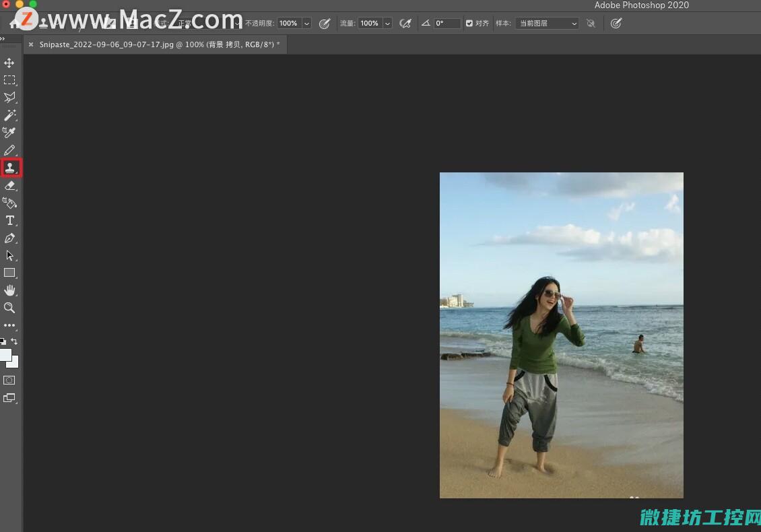Toggle pressure for opacity button
761x532 pixels.
click(325, 24)
